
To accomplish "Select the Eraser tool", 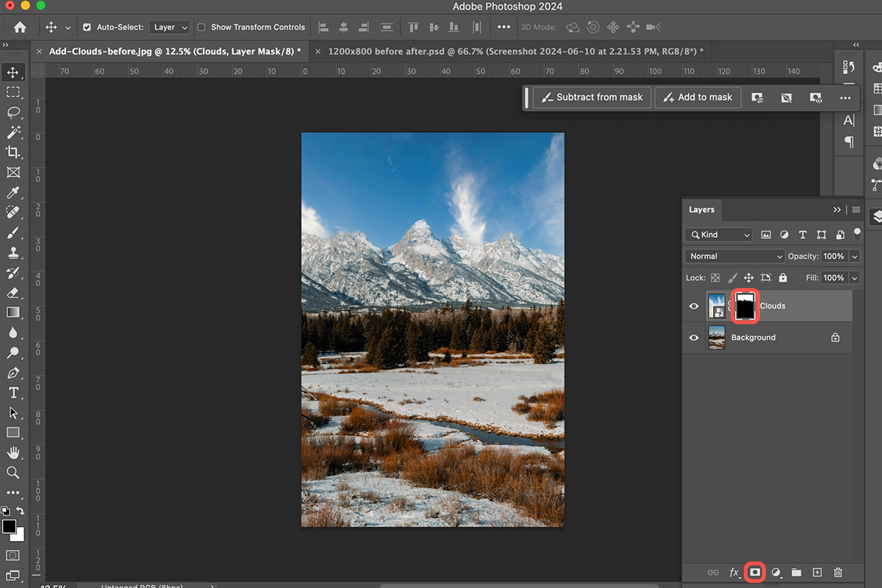I will 12,293.
